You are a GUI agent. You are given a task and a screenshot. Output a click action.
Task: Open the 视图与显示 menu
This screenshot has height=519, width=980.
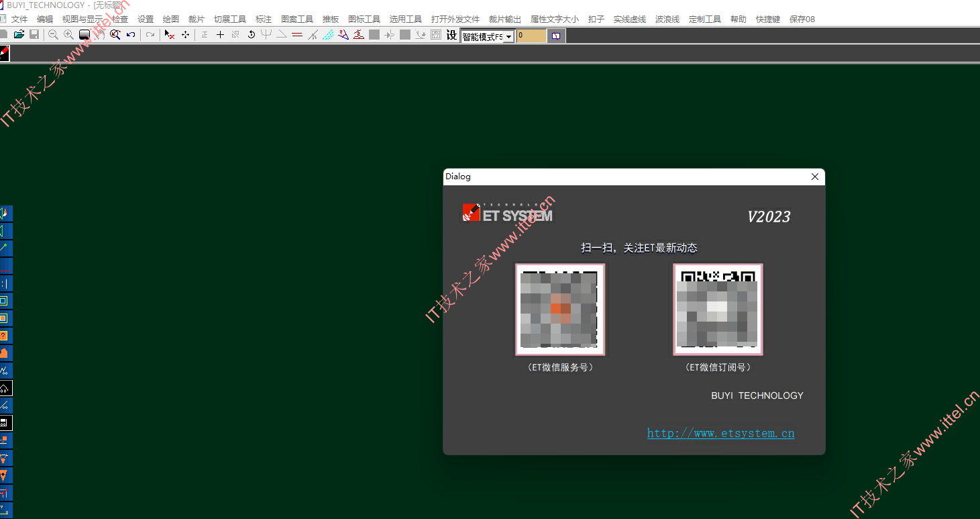83,19
